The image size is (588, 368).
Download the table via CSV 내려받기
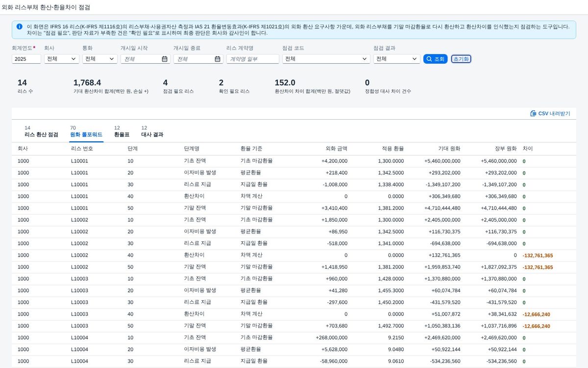550,113
